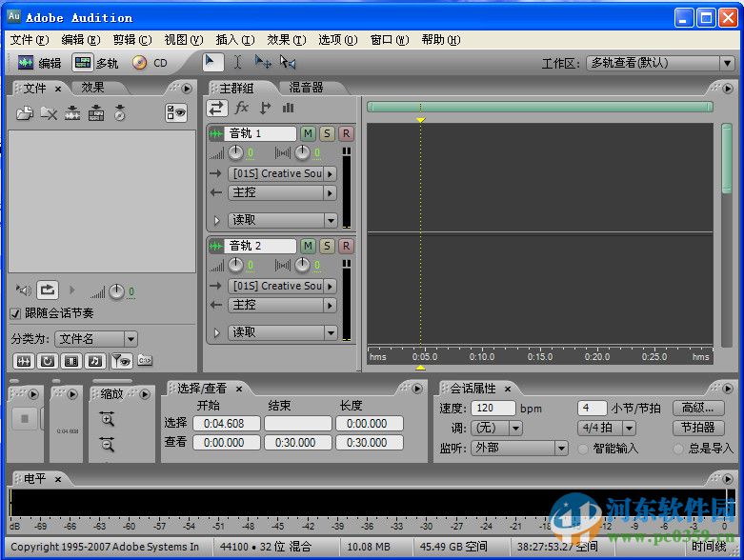Image resolution: width=744 pixels, height=560 pixels.
Task: Show Inputs/Outputs in main group panel
Action: coord(216,109)
